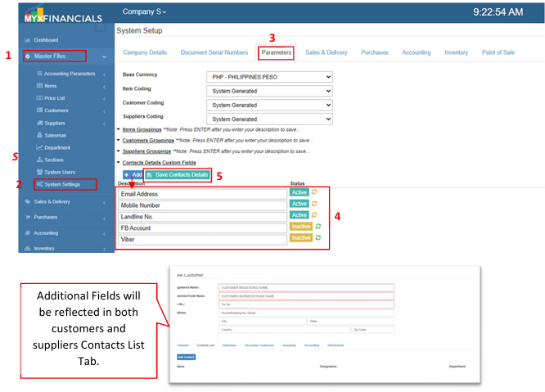Open System Users in the sidebar
The width and height of the screenshot is (545, 392).
(59, 172)
